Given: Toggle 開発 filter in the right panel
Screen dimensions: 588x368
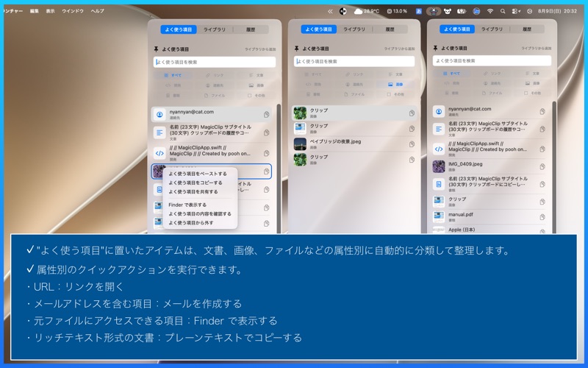Looking at the screenshot, I should (x=451, y=83).
